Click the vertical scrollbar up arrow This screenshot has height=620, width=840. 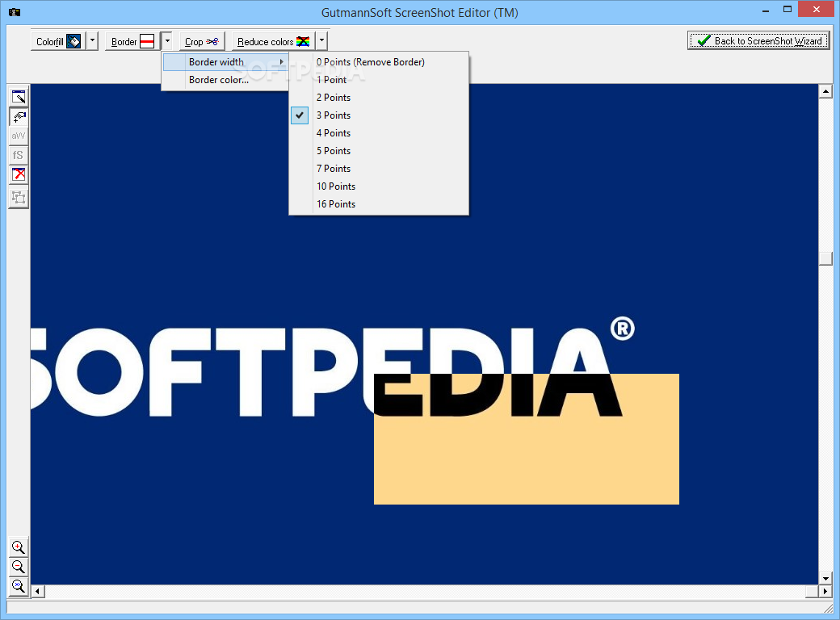pos(825,91)
